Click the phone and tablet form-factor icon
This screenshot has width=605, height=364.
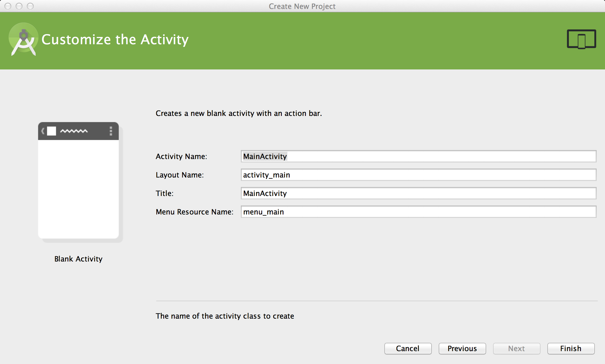pos(581,39)
